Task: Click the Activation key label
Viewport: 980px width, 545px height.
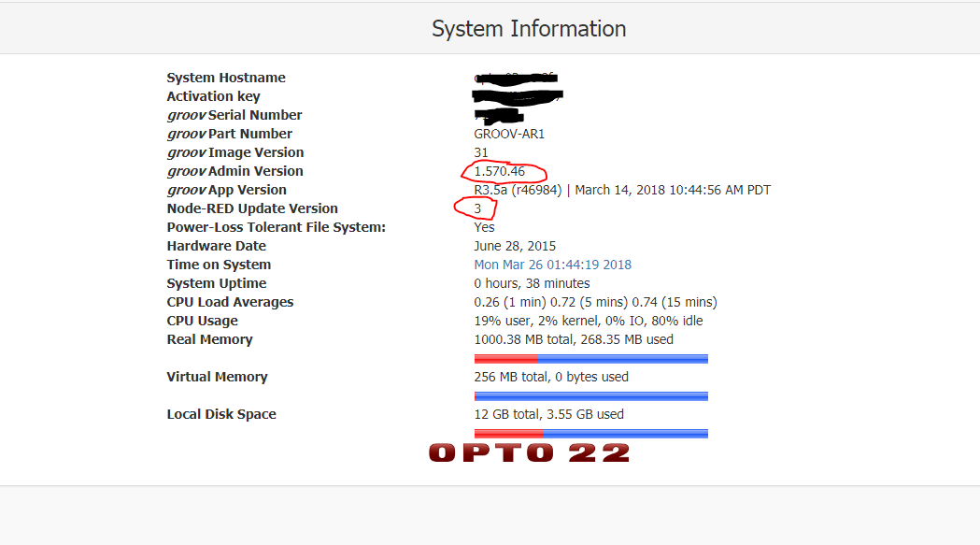Action: click(213, 96)
